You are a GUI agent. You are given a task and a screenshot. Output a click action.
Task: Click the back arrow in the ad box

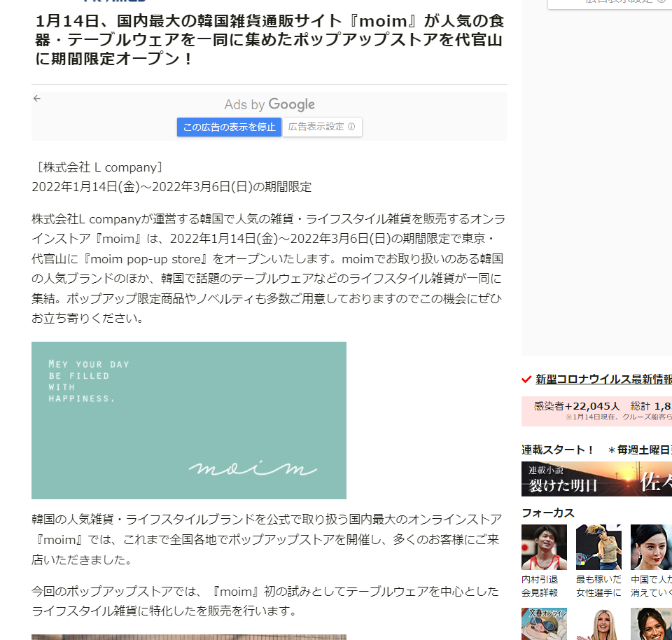37,99
